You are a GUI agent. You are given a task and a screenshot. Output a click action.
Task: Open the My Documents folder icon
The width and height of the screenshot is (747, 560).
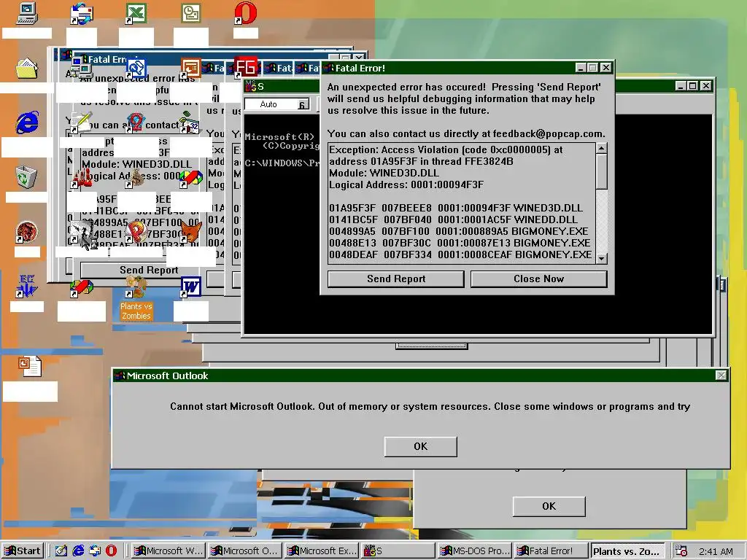click(27, 68)
